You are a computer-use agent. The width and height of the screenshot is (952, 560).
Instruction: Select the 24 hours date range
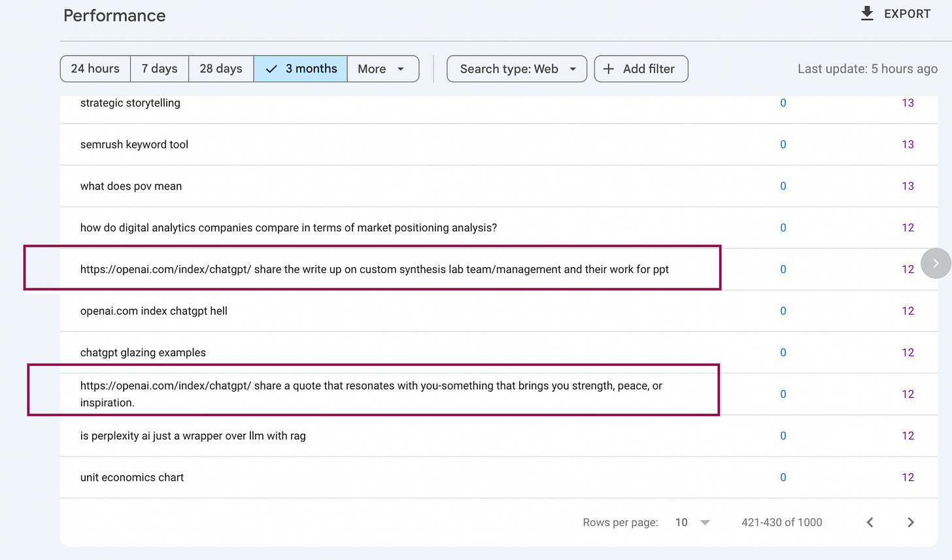95,69
